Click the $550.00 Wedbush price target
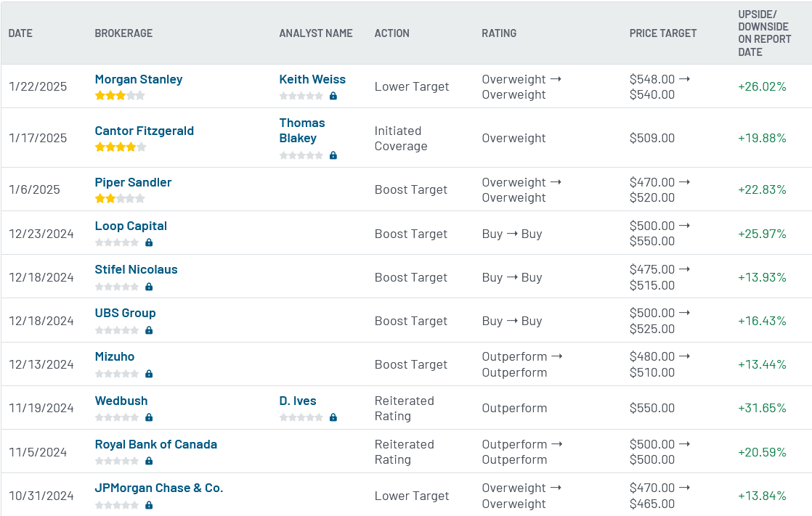 click(652, 409)
